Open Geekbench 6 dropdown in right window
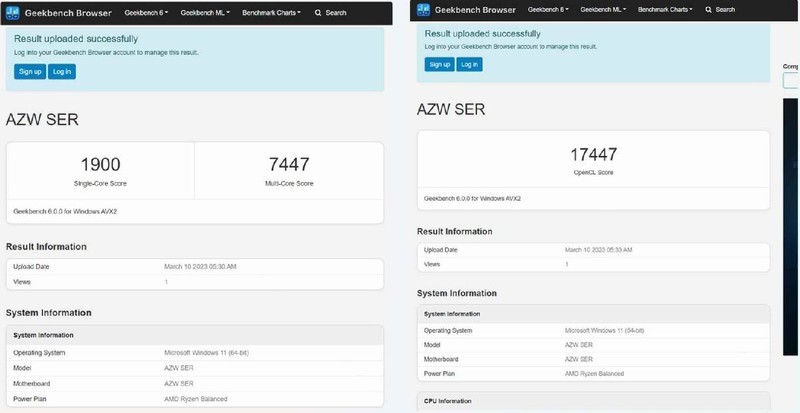 (x=548, y=10)
